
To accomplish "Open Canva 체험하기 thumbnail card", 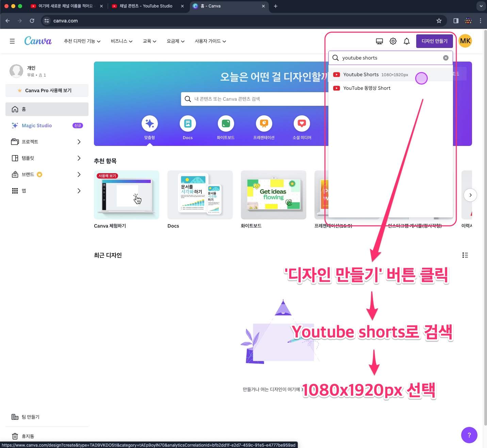I will [127, 195].
